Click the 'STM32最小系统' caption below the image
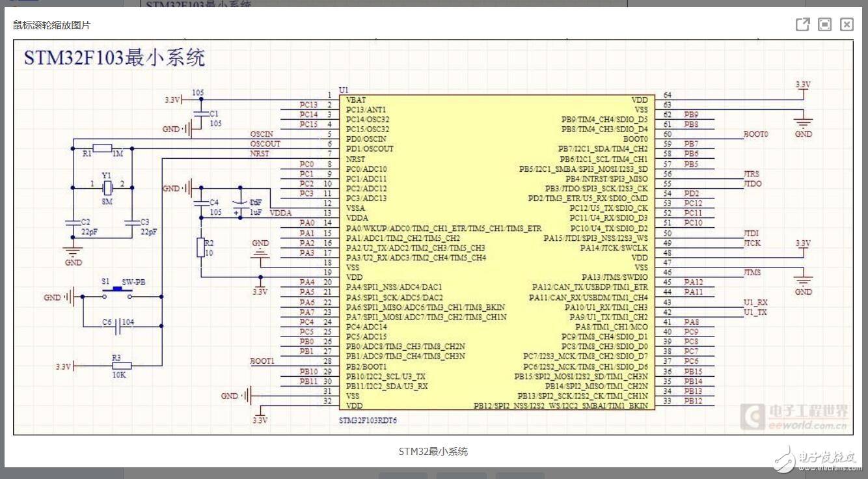Image resolution: width=868 pixels, height=479 pixels. 433,451
